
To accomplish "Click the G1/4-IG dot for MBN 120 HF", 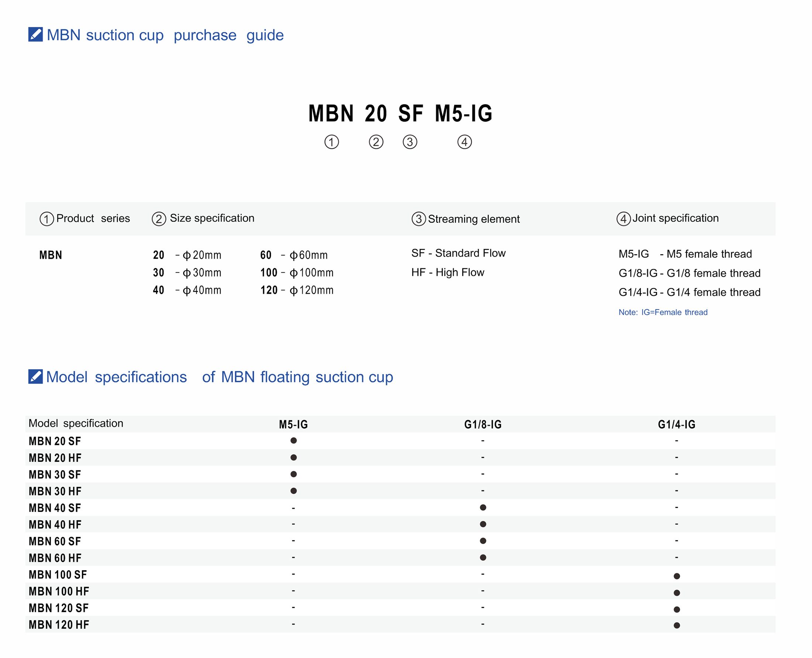I will tap(677, 626).
